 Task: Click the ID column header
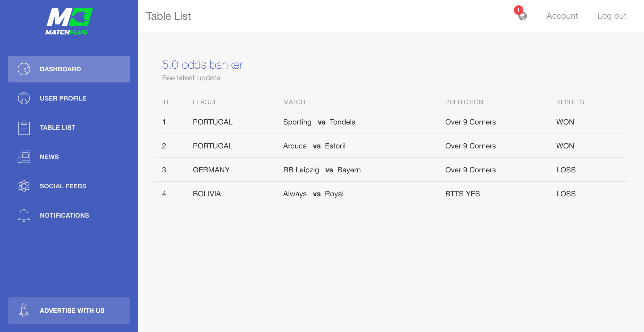pos(165,102)
